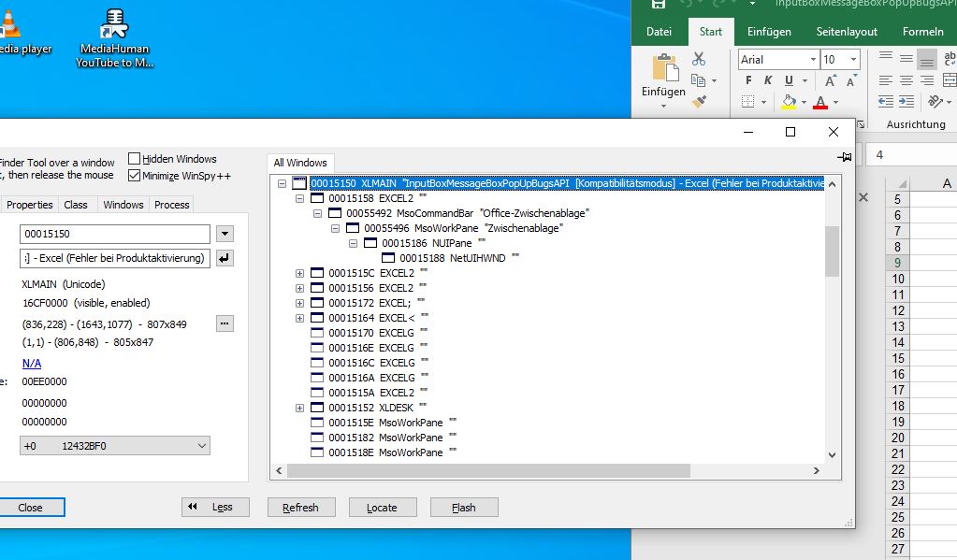The height and width of the screenshot is (560, 957).
Task: Switch to the Properties tab in WinSpy++
Action: click(29, 205)
